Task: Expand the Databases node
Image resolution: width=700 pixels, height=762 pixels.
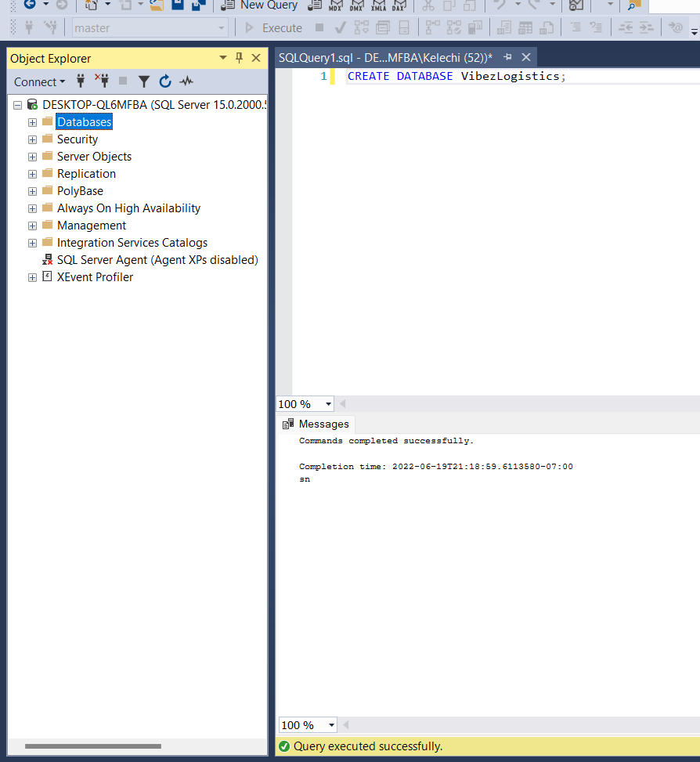Action: pos(31,122)
